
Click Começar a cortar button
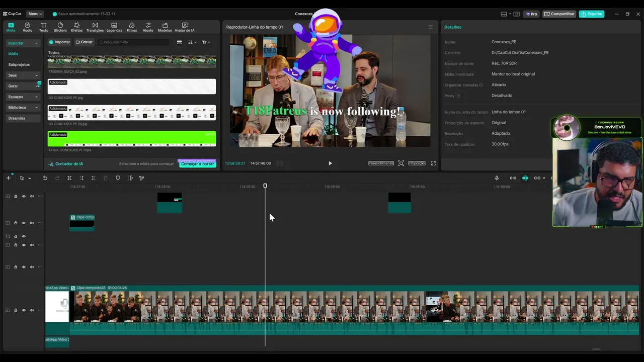click(x=197, y=164)
